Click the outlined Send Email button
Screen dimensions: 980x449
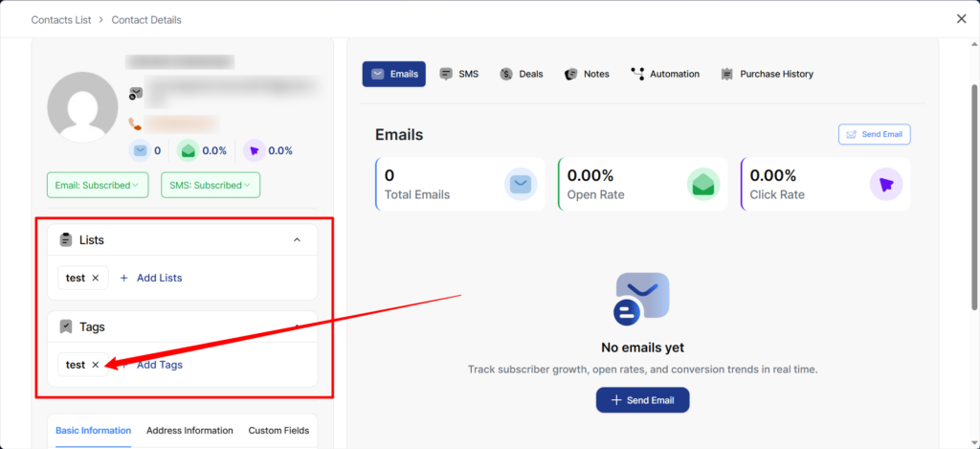(874, 134)
